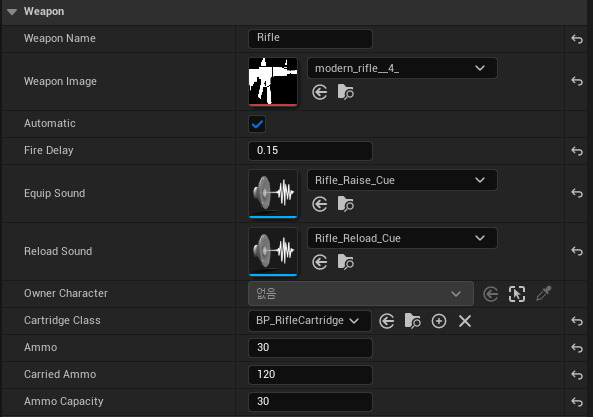Browse to modern_rifle__4_ in Content Browser
Screen dimensions: 593x417
click(x=346, y=92)
